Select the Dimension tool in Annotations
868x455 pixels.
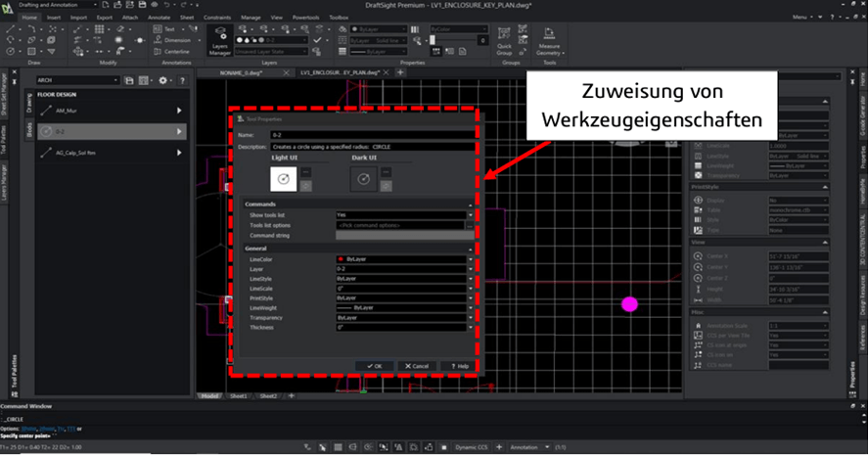point(176,40)
